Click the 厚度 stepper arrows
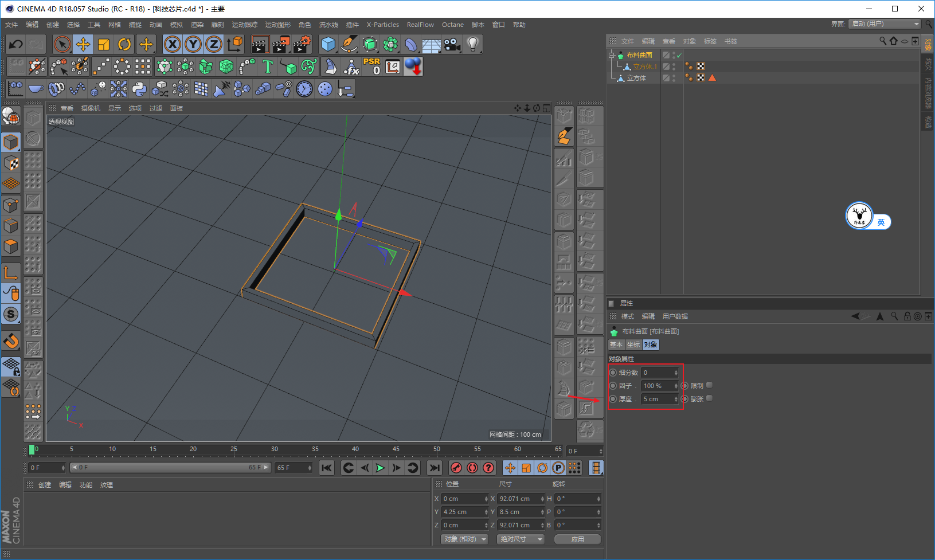935x560 pixels. [x=676, y=399]
